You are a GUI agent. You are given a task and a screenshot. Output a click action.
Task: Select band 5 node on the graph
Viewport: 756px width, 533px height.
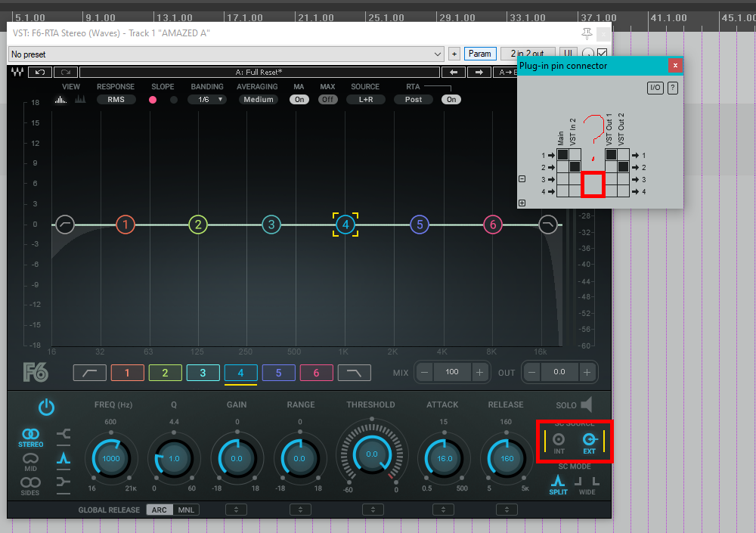pos(420,225)
